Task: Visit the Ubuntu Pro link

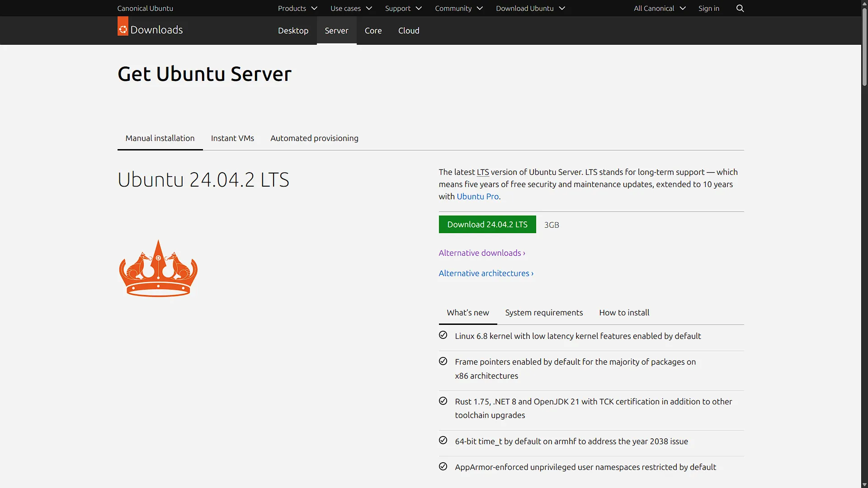Action: 477,197
